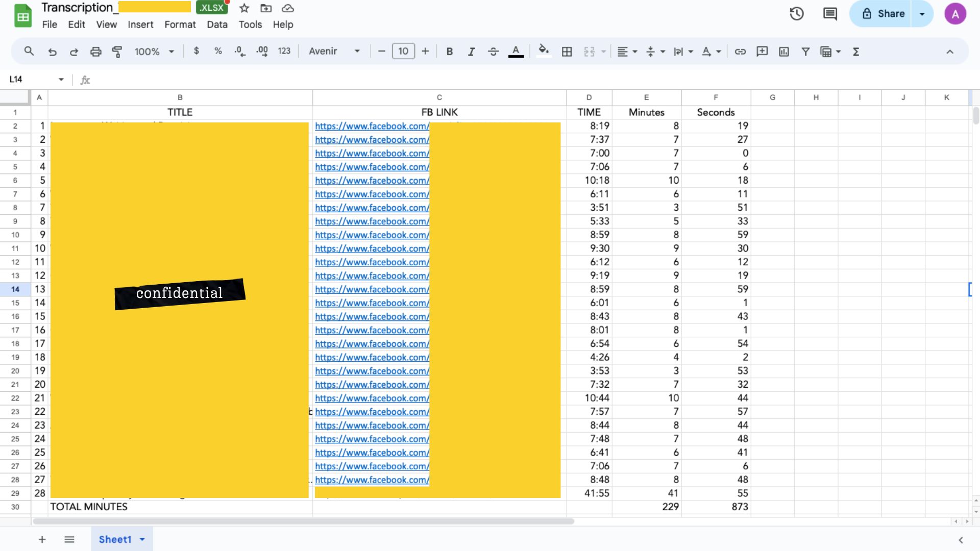
Task: Open the text color picker
Action: click(516, 52)
